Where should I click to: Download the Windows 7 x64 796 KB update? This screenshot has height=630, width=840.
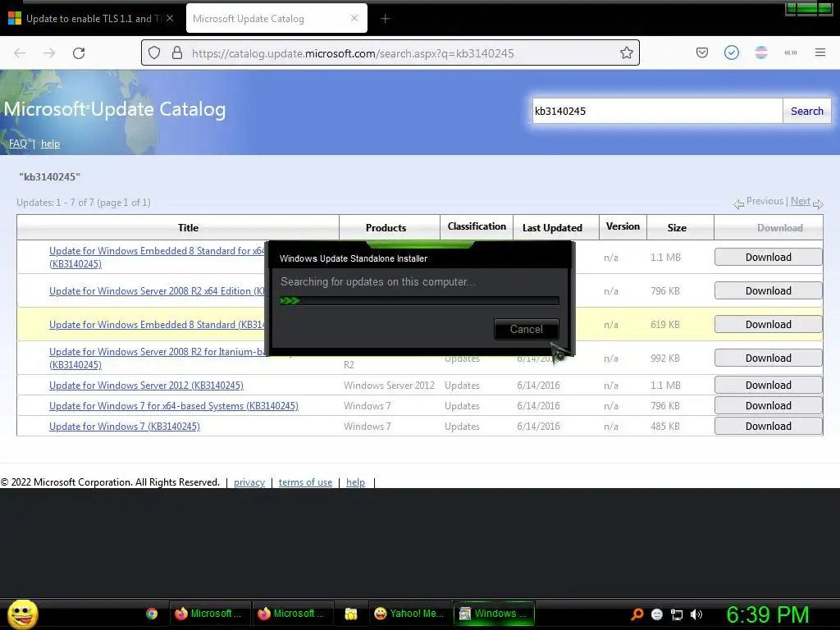[768, 405]
